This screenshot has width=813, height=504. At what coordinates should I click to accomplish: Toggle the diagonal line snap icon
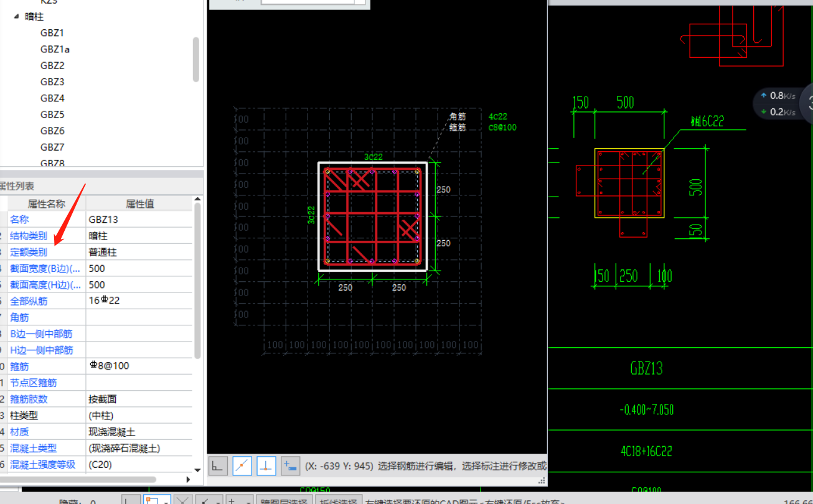click(242, 465)
